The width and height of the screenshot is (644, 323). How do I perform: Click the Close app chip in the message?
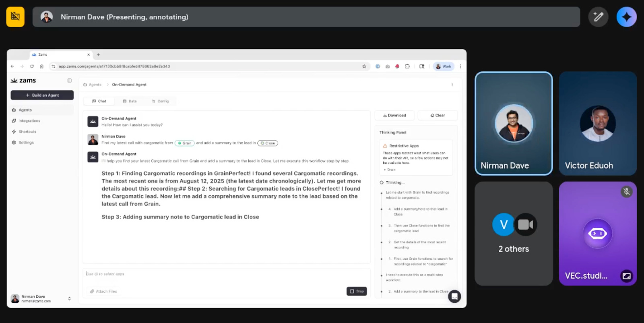268,143
